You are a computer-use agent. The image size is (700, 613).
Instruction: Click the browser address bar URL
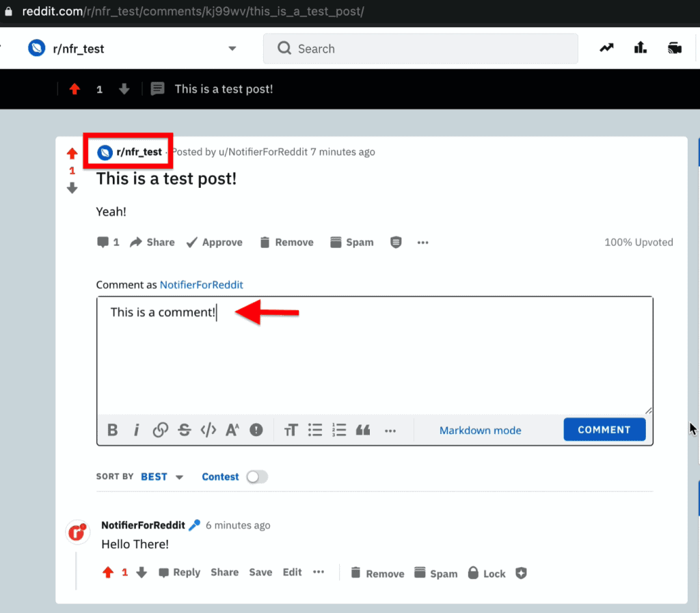(x=193, y=11)
